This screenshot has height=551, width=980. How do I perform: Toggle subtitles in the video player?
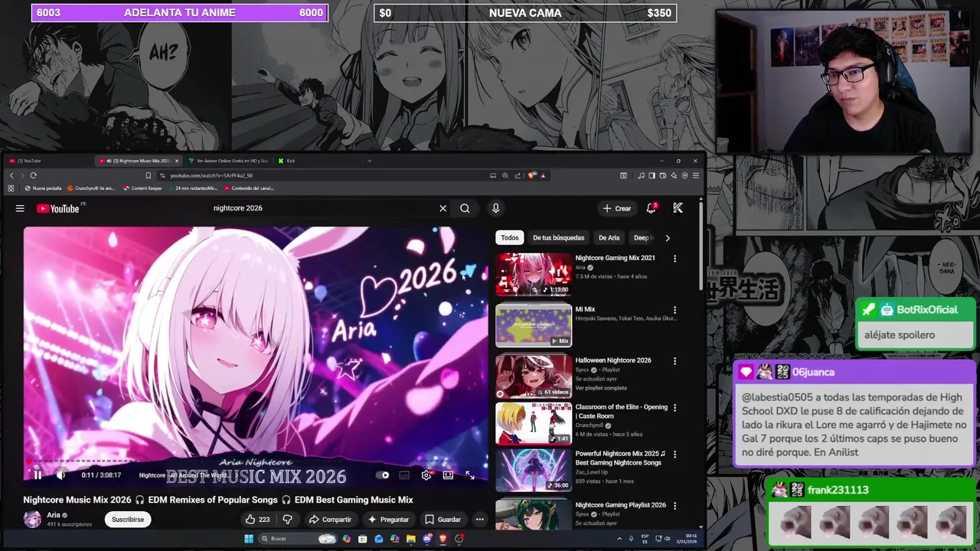tap(404, 475)
